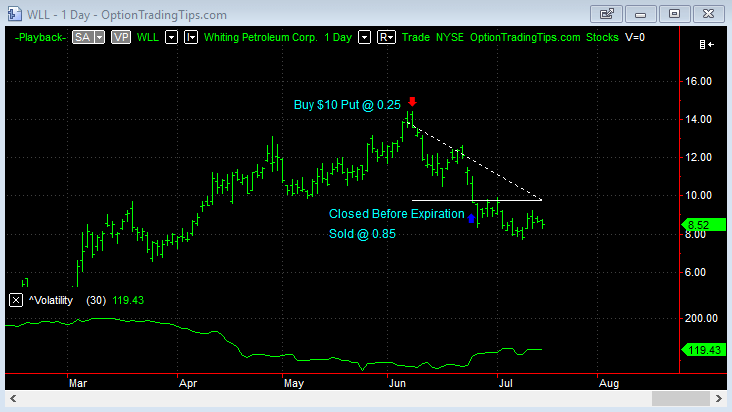The image size is (732, 412).
Task: Click the 6.00 price scale label
Action: tap(695, 272)
